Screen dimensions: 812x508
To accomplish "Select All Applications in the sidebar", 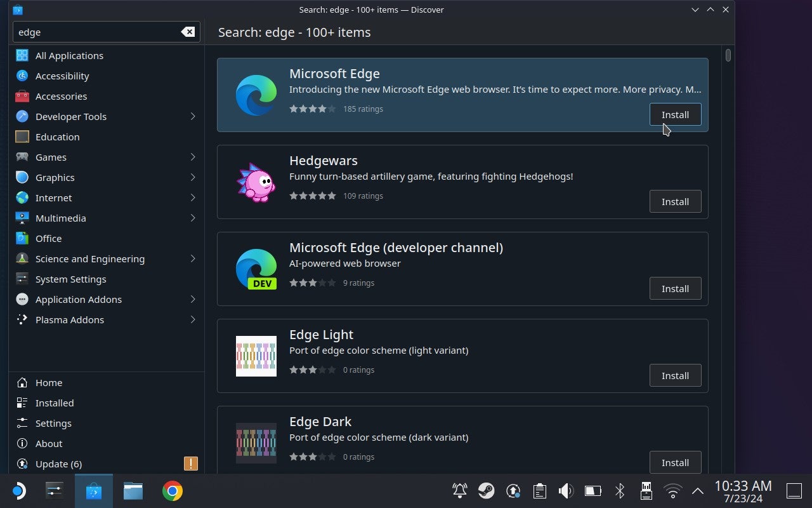I will coord(69,55).
